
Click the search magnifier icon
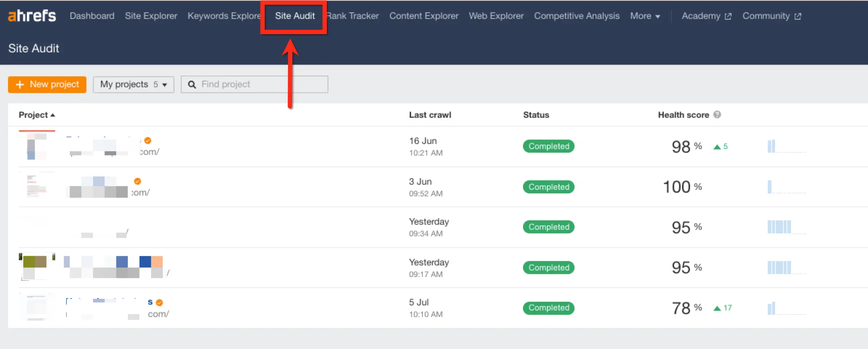pyautogui.click(x=192, y=84)
